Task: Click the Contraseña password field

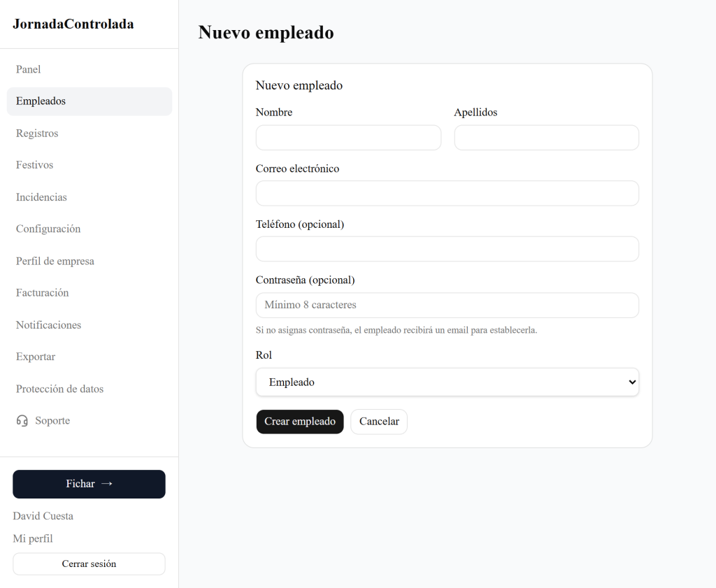Action: (447, 306)
